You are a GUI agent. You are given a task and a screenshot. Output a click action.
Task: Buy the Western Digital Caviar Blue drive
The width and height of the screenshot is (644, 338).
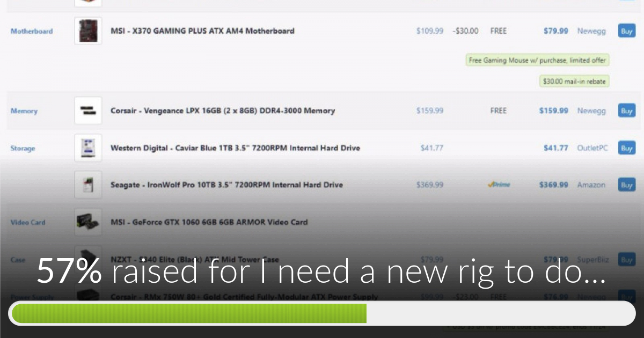[626, 148]
